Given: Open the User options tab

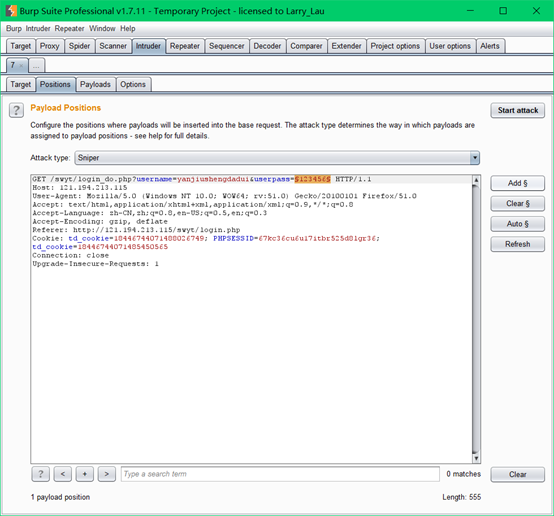Looking at the screenshot, I should [x=450, y=46].
